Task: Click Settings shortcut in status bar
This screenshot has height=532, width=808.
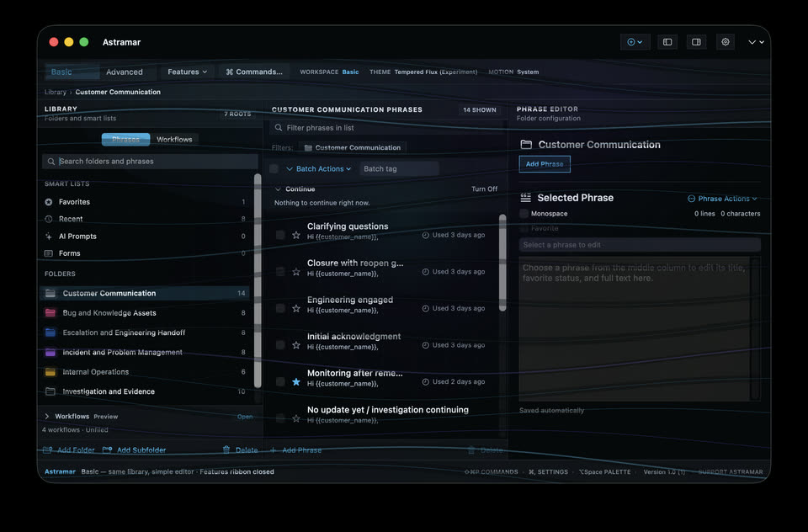Action: coord(548,472)
